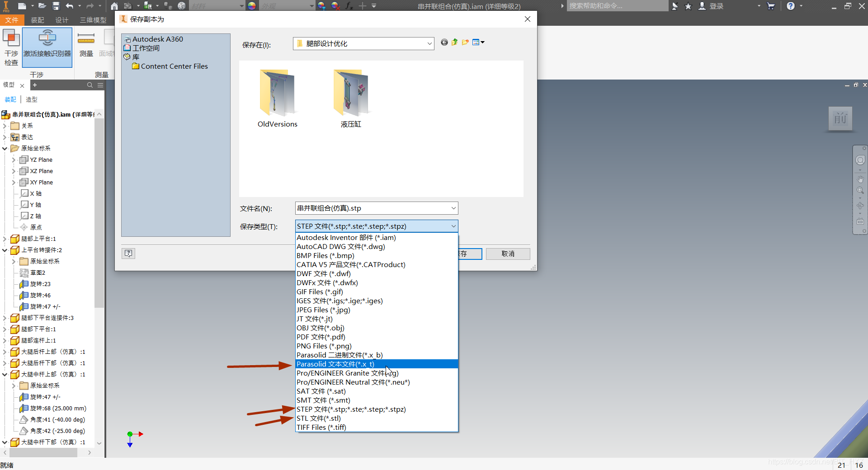The width and height of the screenshot is (868, 470).
Task: Switch to the 设计 ribbon tab
Action: point(61,20)
